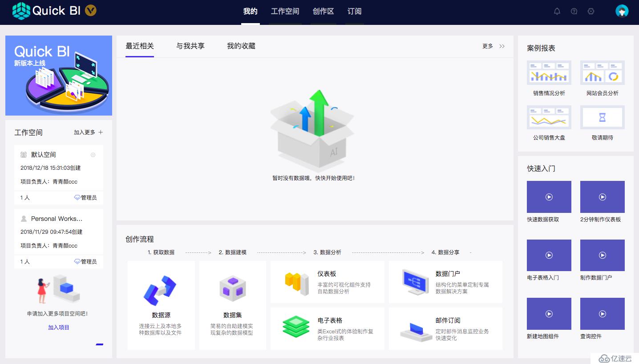Open the 数据集 card label
This screenshot has height=364, width=639.
233,315
